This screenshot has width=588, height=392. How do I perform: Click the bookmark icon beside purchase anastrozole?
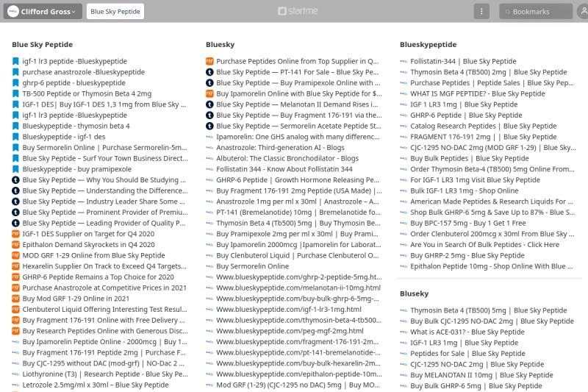click(15, 72)
